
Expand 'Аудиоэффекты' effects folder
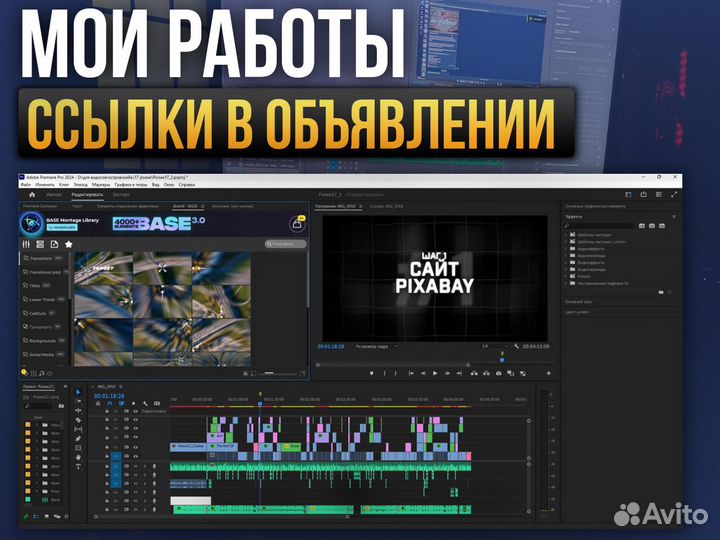[566, 248]
